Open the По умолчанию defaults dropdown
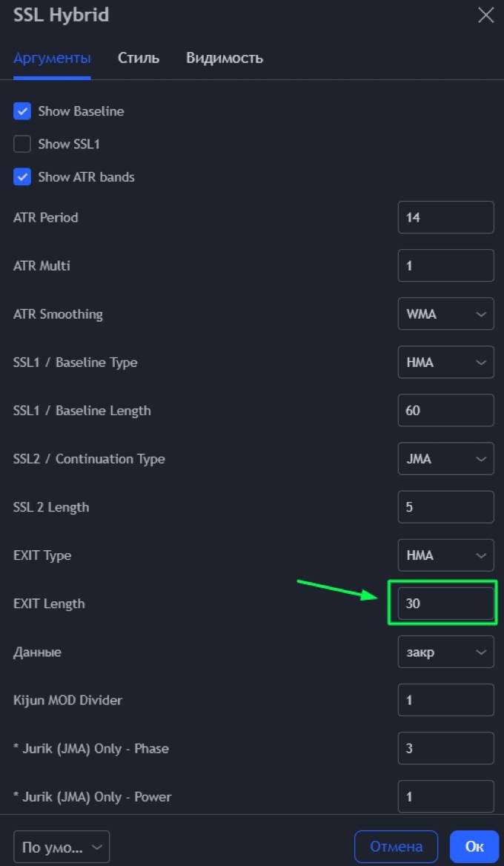Image resolution: width=504 pixels, height=866 pixels. 62,847
